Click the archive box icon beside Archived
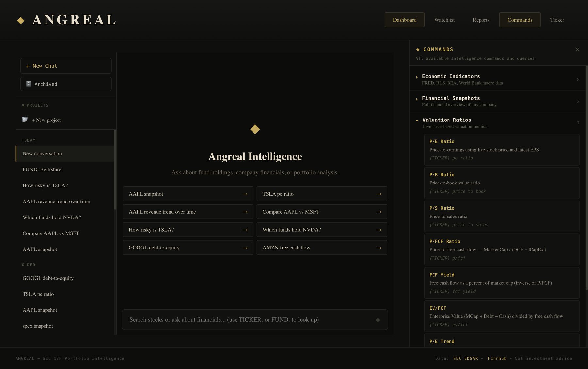The height and width of the screenshot is (369, 588). pos(29,84)
